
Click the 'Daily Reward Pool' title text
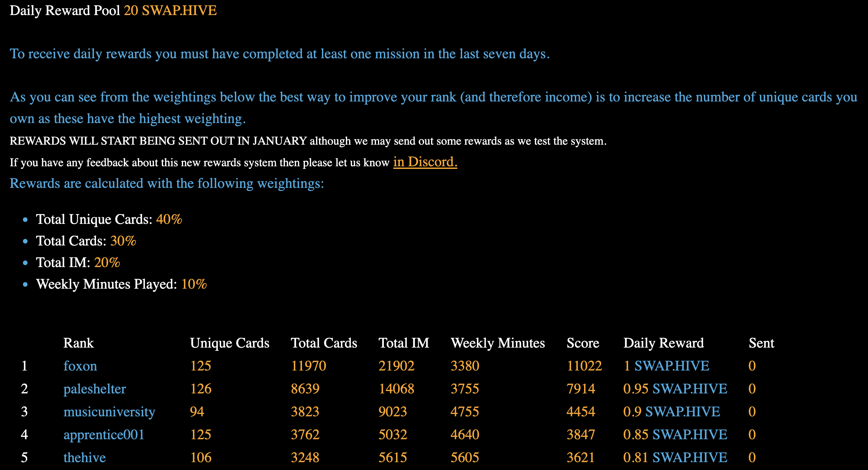click(65, 10)
